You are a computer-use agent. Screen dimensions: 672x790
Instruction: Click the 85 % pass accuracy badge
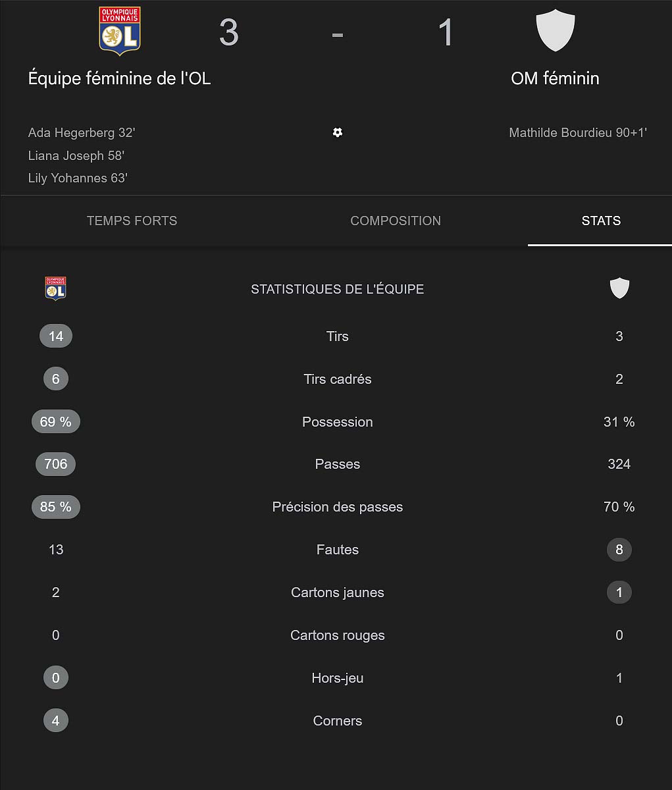[56, 507]
